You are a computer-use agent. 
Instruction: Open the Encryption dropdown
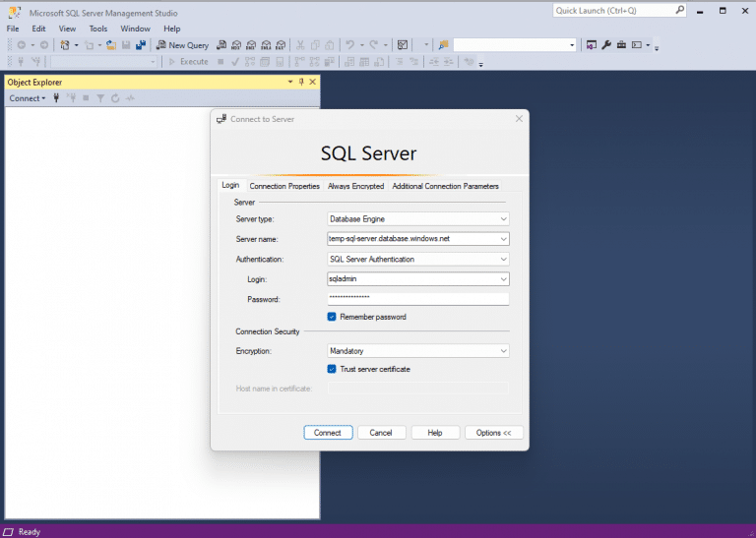point(503,351)
